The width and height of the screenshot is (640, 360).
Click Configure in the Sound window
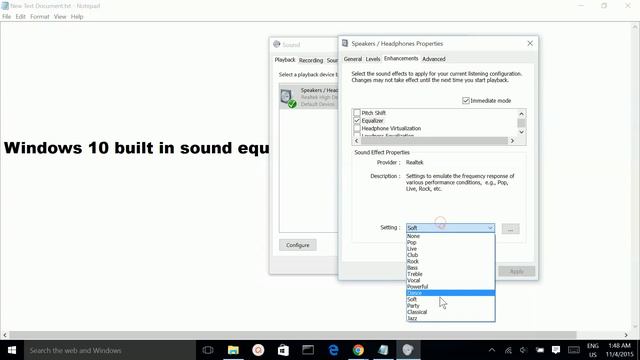point(298,245)
